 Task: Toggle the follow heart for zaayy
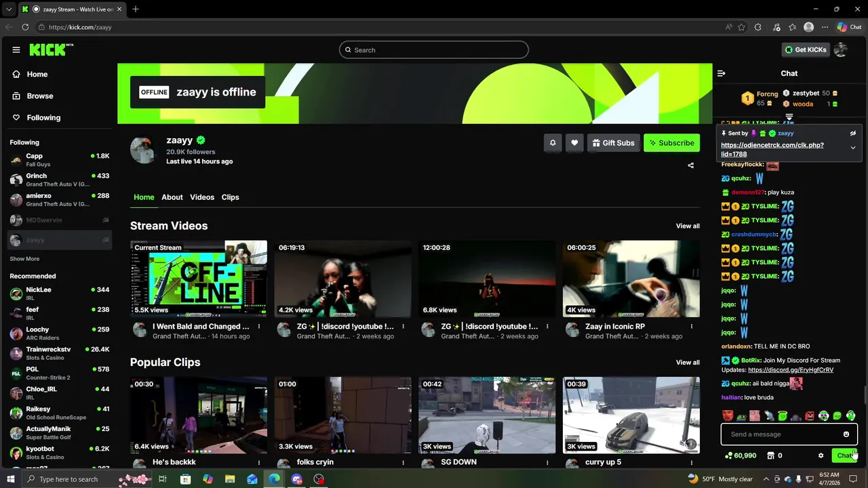(574, 143)
